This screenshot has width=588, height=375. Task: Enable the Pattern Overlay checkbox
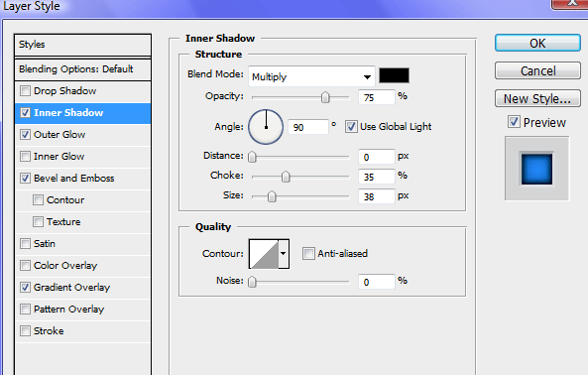25,309
